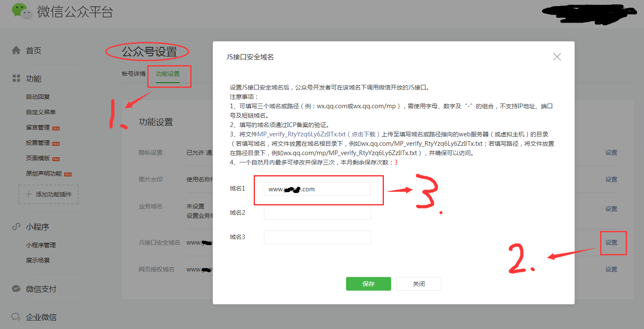Click the mini program icon beside 小程序
This screenshot has height=329, width=644.
[x=16, y=227]
